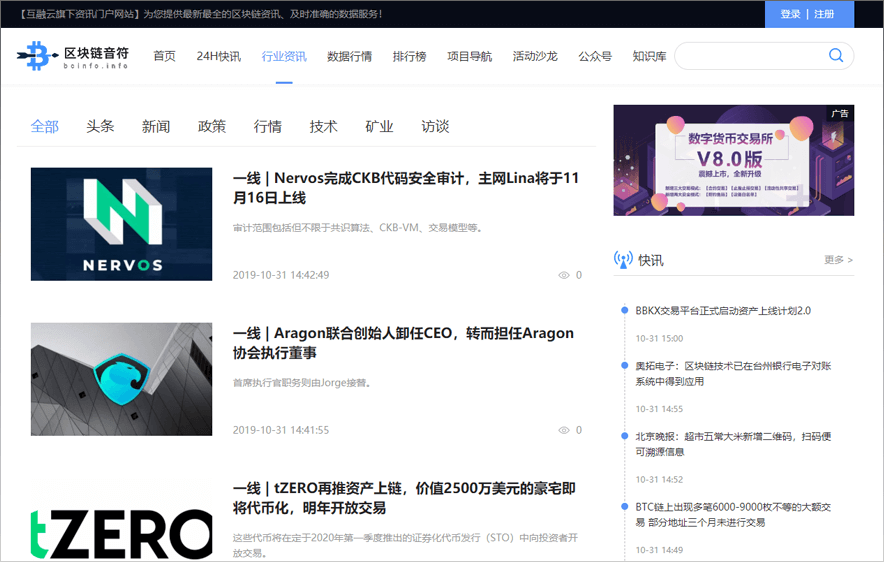Open the Nervos CKB audit article headline

tap(406, 188)
